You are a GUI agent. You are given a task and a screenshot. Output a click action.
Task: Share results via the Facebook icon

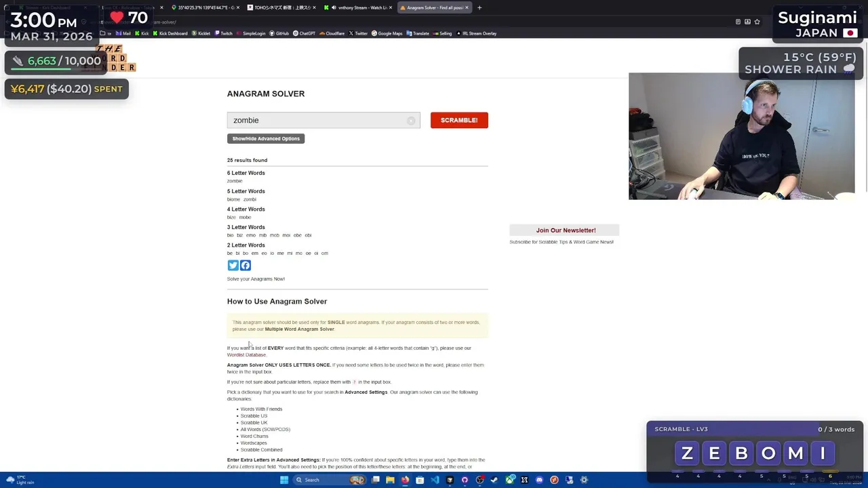[245, 266]
